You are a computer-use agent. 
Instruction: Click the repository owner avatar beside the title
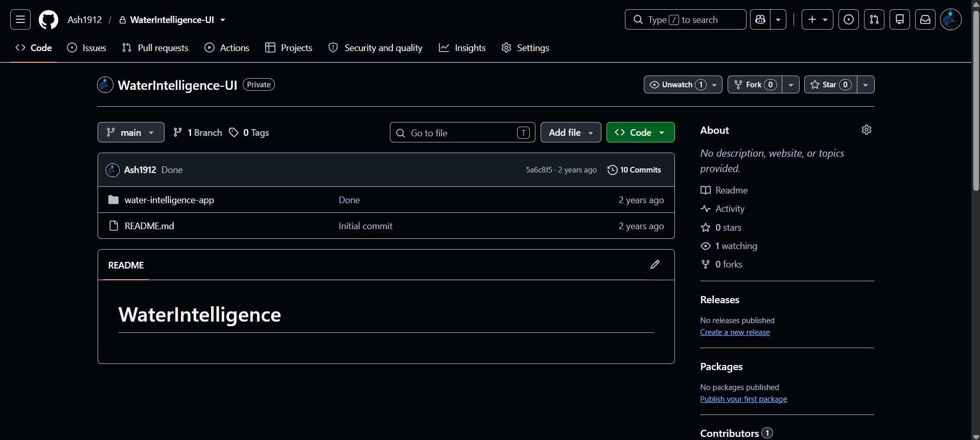(x=105, y=85)
